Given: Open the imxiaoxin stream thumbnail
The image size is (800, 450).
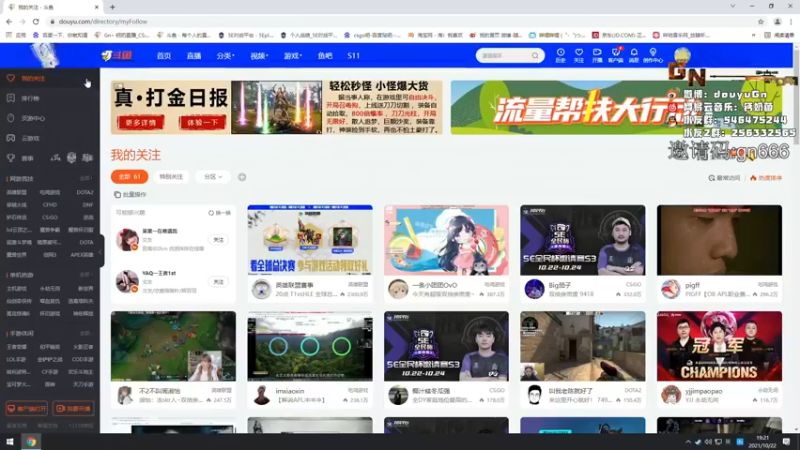Looking at the screenshot, I should coord(310,346).
